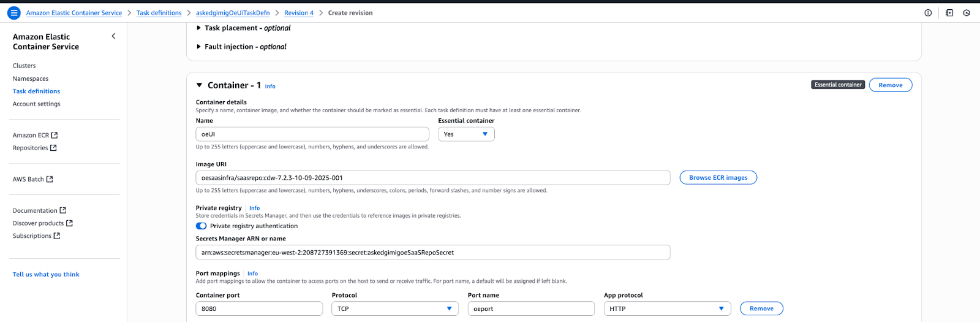980x322 pixels.
Task: Collapse the sidebar with the arrow icon
Action: [x=113, y=36]
